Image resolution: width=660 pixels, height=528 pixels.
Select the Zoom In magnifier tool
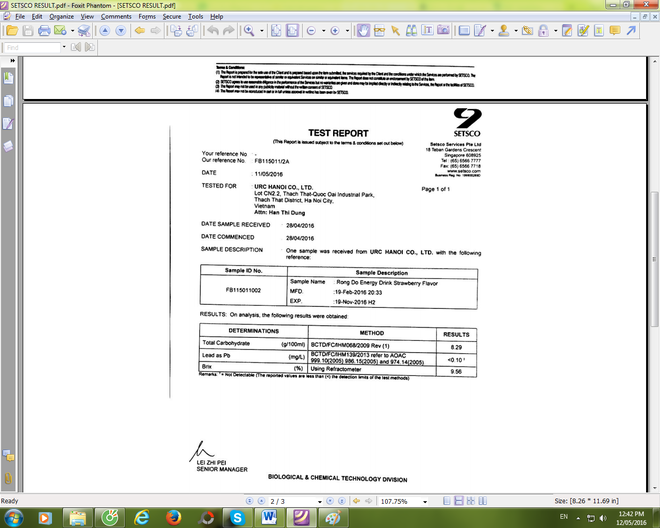coord(249,31)
